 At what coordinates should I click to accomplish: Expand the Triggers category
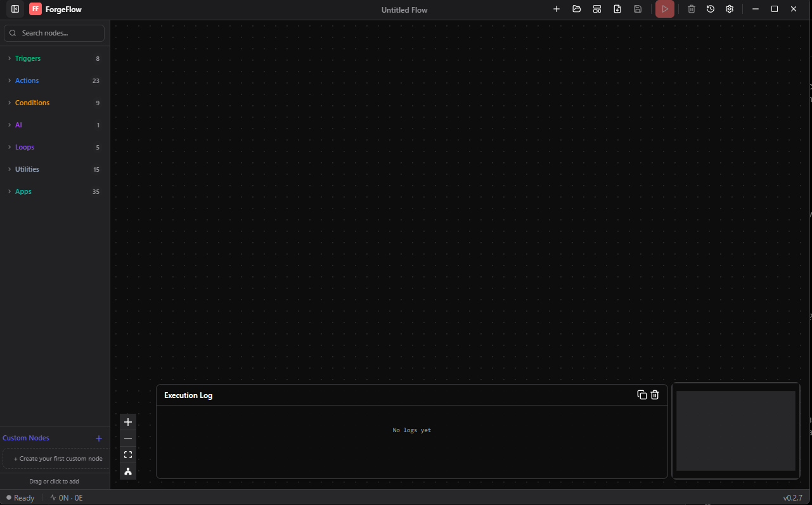[x=28, y=58]
